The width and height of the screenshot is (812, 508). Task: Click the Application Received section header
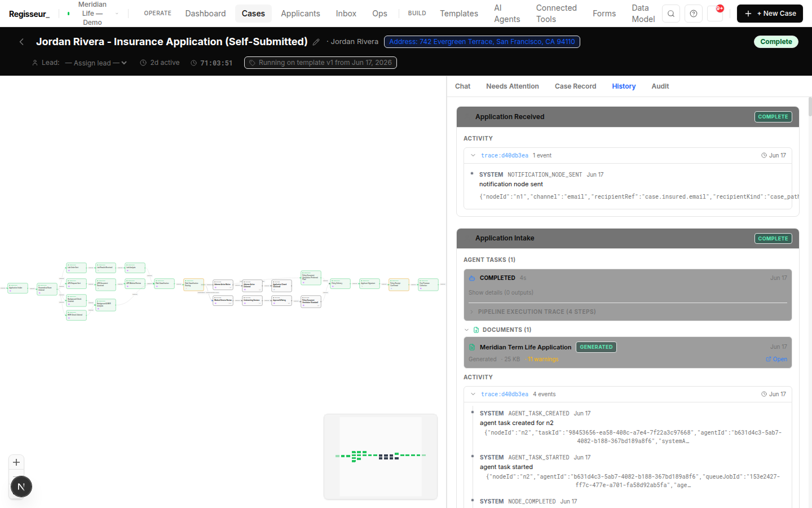point(628,117)
